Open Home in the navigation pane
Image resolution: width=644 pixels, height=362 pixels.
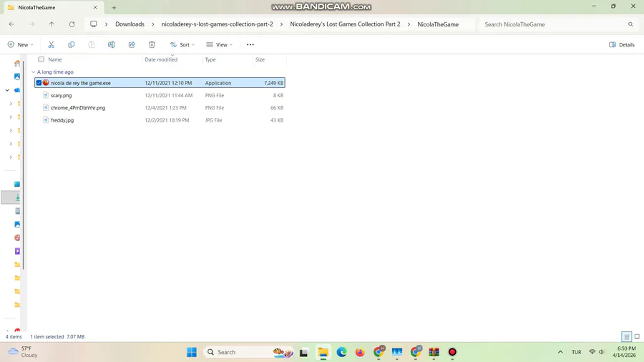[17, 63]
